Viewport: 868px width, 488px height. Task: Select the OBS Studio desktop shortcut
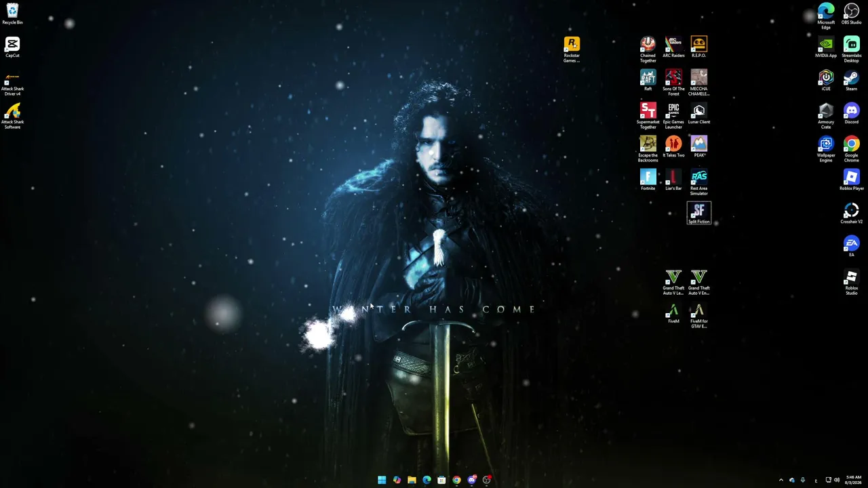coord(852,14)
